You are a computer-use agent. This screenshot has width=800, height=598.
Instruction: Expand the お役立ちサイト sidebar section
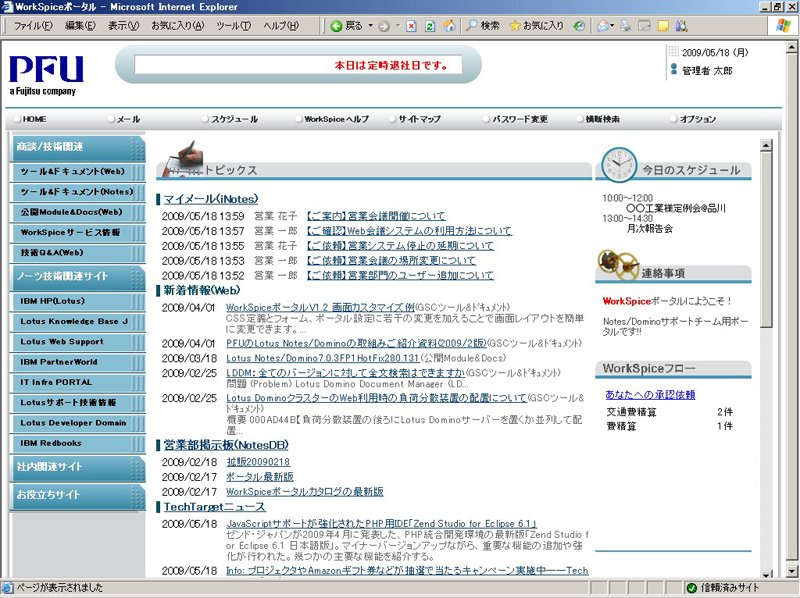point(78,496)
